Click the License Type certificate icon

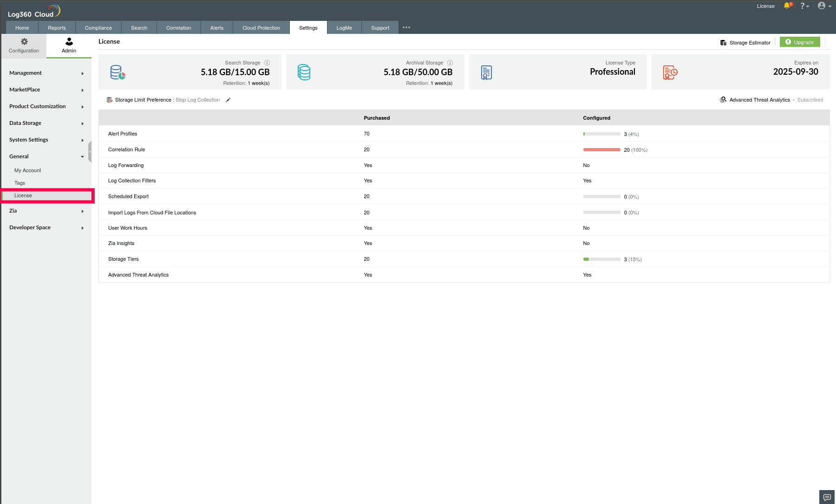[x=486, y=72]
